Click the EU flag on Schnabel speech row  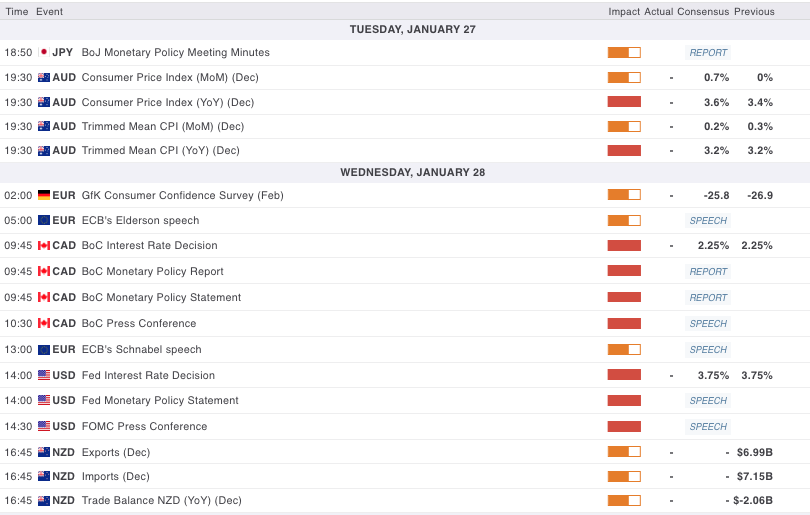click(44, 349)
